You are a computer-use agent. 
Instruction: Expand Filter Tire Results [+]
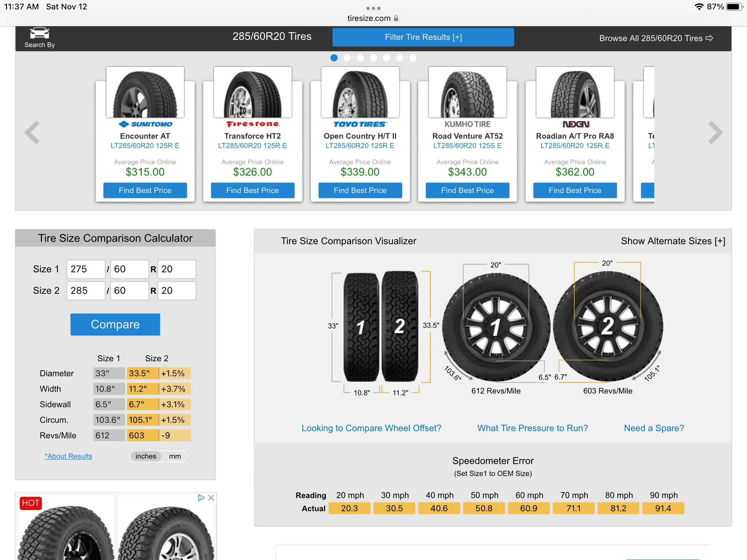[423, 37]
